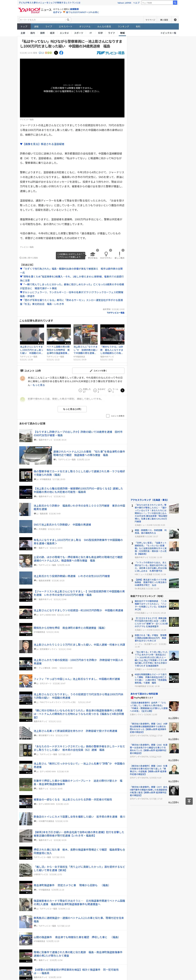
Task: Open article なりすまし詐欺グループの出し子か
Action: tap(78, 434)
